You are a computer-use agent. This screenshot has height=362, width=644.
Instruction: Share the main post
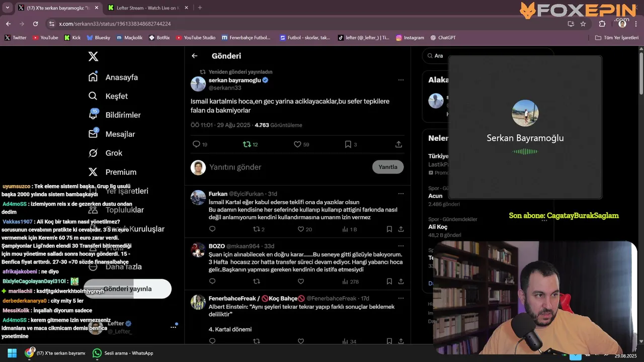[398, 144]
